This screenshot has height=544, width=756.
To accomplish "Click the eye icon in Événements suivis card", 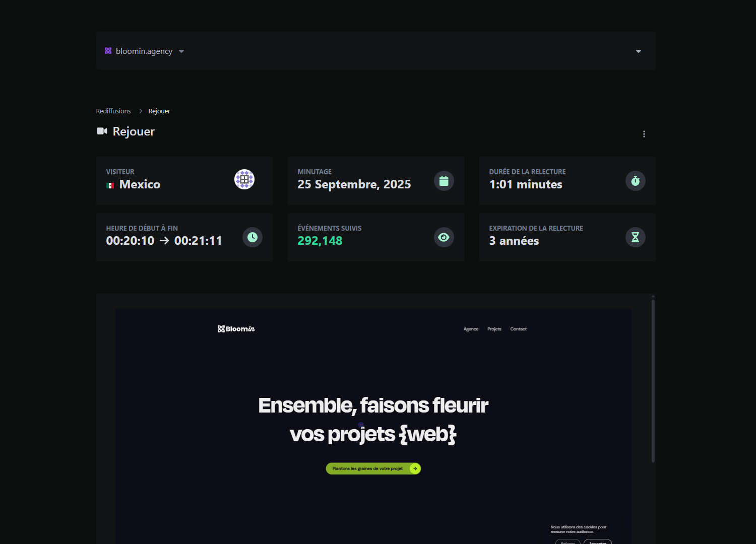I will coord(444,237).
